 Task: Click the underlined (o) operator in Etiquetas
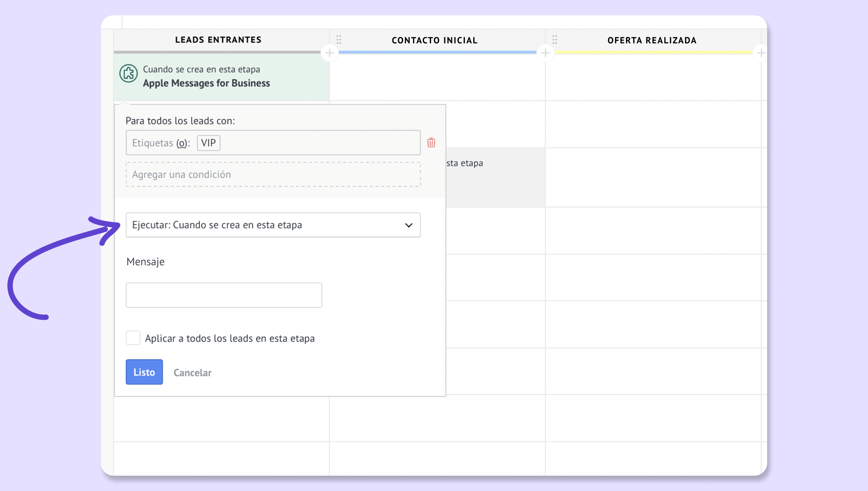(x=182, y=143)
